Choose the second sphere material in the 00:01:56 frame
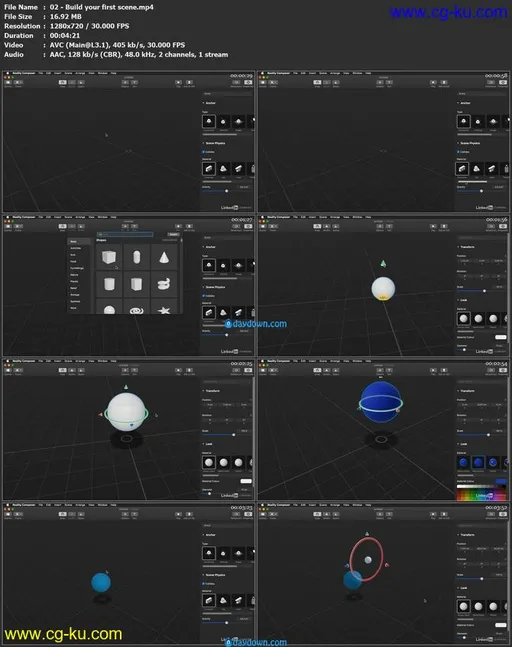Screen dimensions: 512x647 [x=478, y=319]
